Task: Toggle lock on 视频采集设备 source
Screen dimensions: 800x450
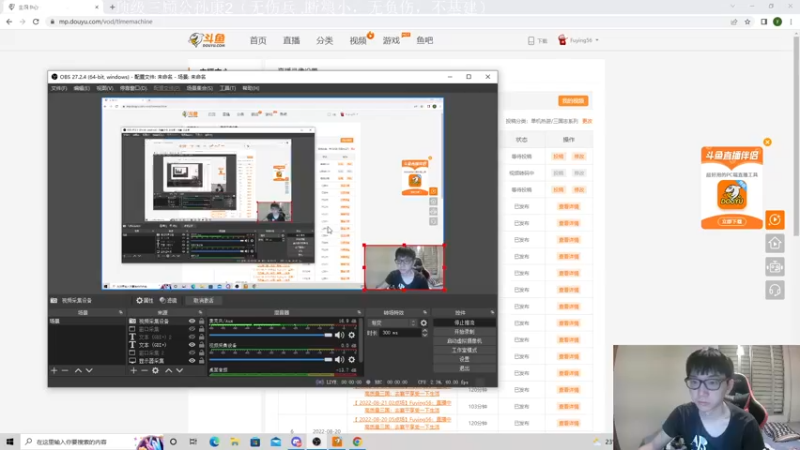Action: click(202, 321)
